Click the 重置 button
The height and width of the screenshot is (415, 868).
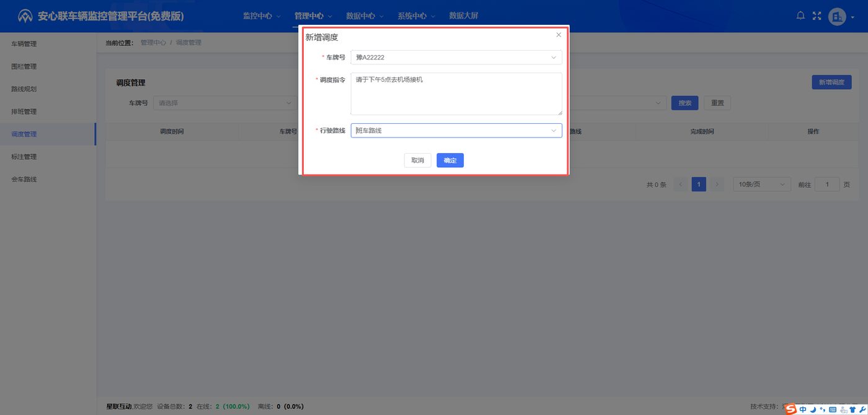pos(717,103)
